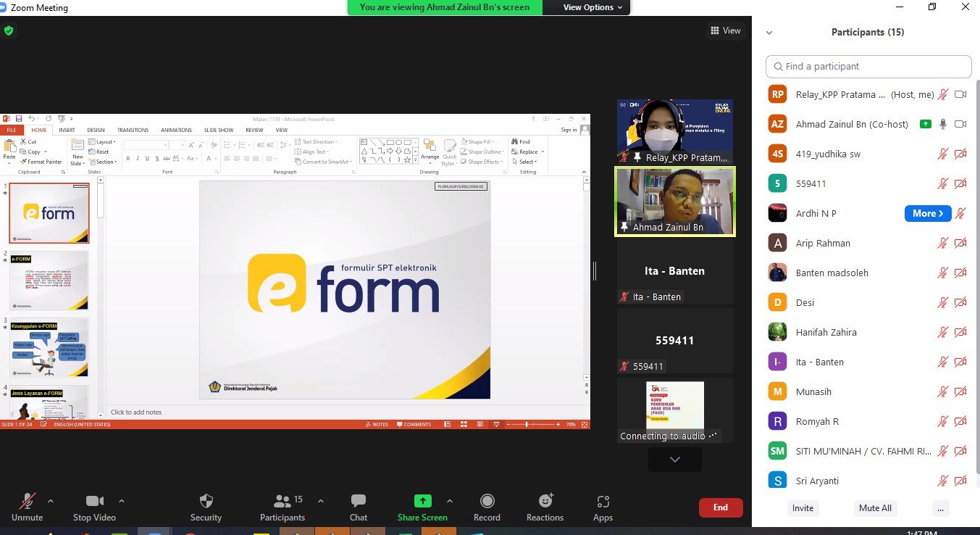
Task: Expand audio options arrow beside Unmute
Action: (x=51, y=501)
